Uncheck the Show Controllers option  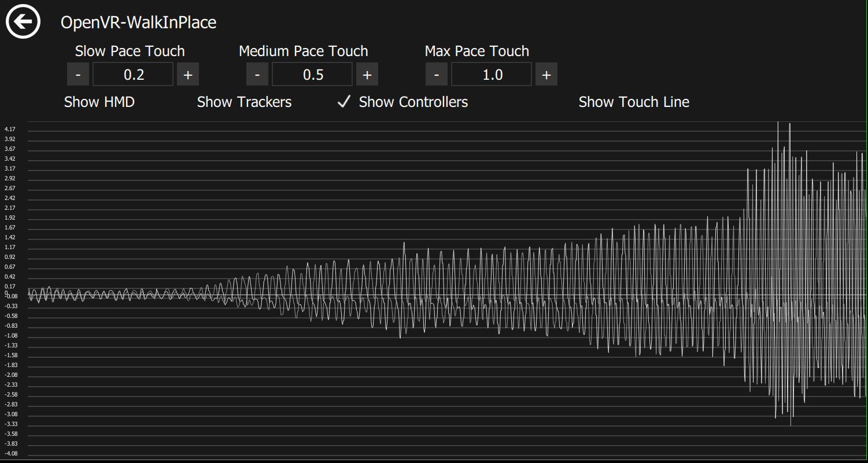click(x=402, y=102)
